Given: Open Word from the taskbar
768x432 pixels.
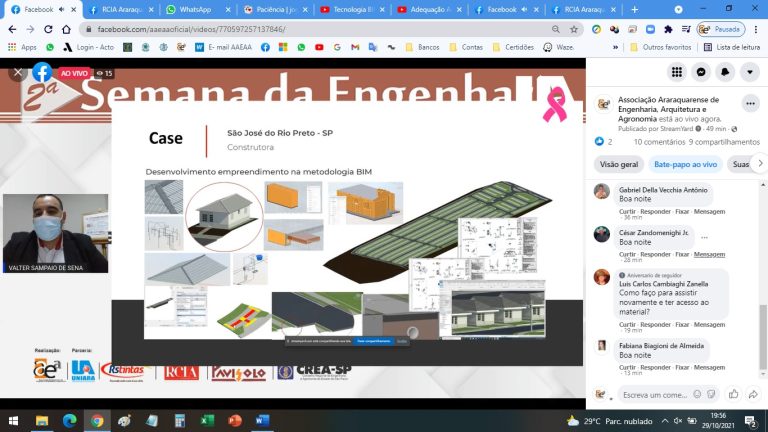Looking at the screenshot, I should [x=263, y=421].
